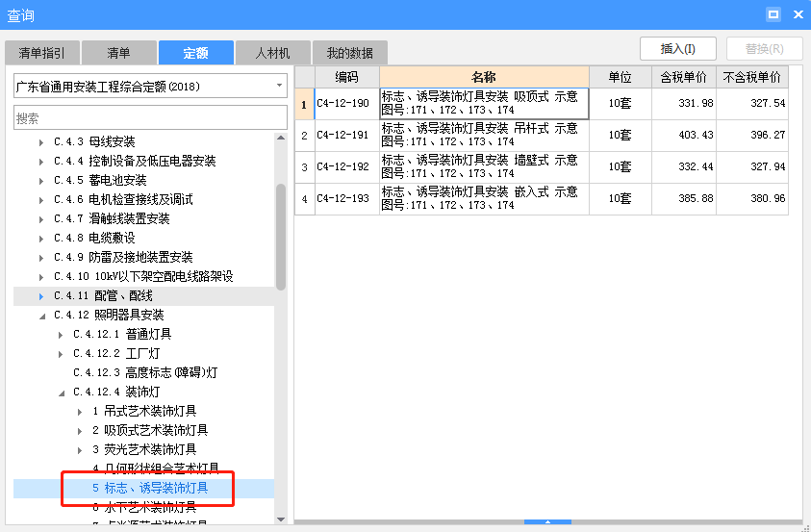The width and height of the screenshot is (811, 532).
Task: Click the 含税单价 column header
Action: (684, 77)
